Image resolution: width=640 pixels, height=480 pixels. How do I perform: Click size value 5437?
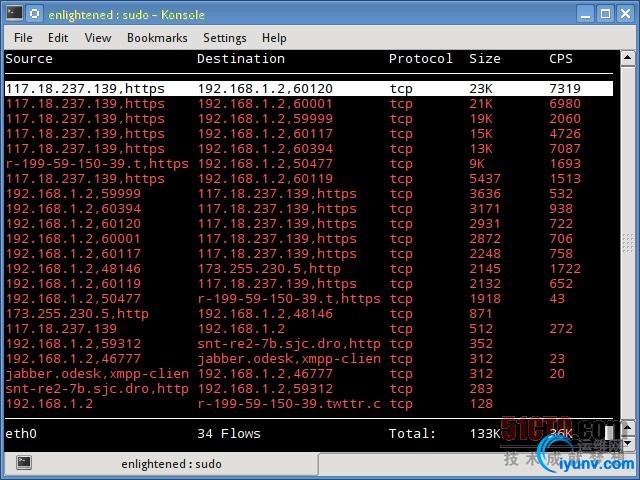[x=484, y=179]
